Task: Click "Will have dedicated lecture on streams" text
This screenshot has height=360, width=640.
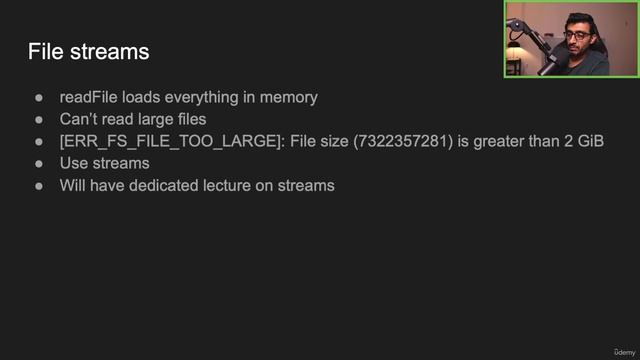Action: 197,185
